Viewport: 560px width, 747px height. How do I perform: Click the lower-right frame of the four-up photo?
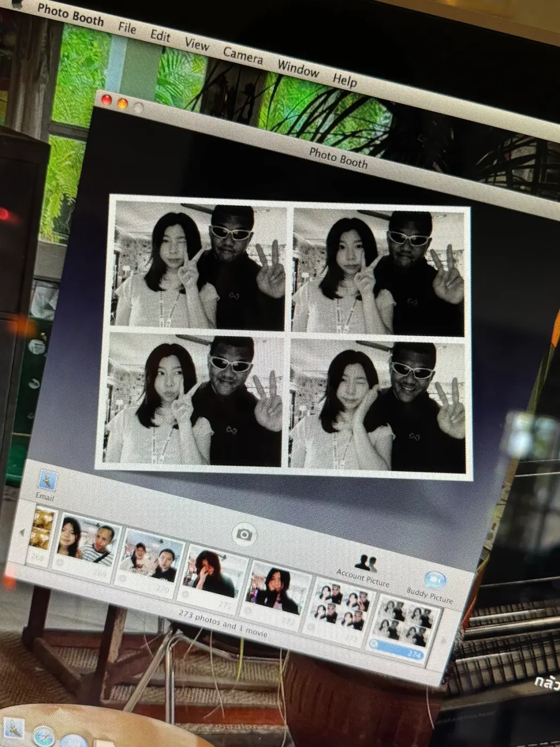pos(377,408)
